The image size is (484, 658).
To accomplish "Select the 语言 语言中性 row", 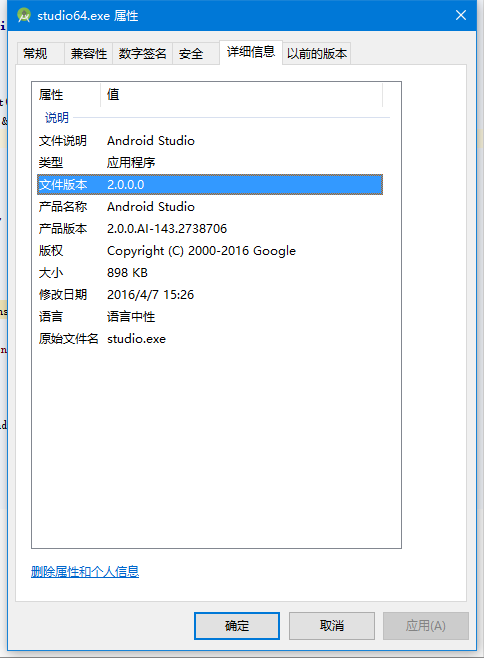I will (210, 316).
